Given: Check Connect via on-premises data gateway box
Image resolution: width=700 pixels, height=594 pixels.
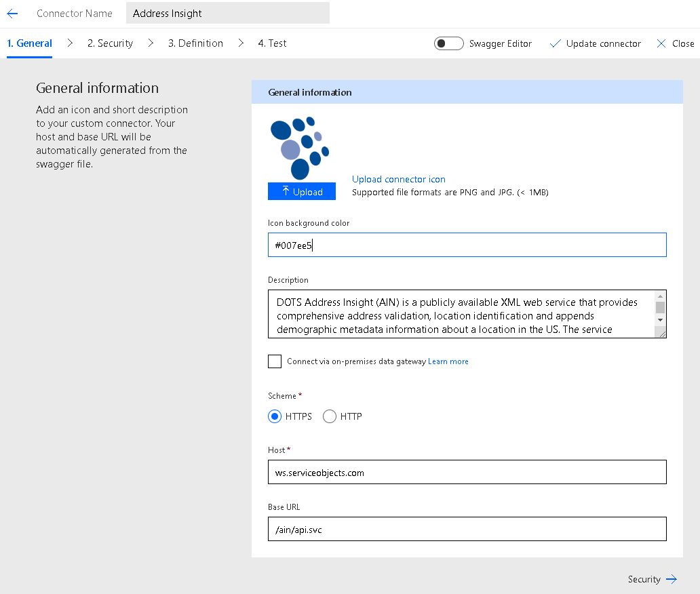Looking at the screenshot, I should coord(275,361).
